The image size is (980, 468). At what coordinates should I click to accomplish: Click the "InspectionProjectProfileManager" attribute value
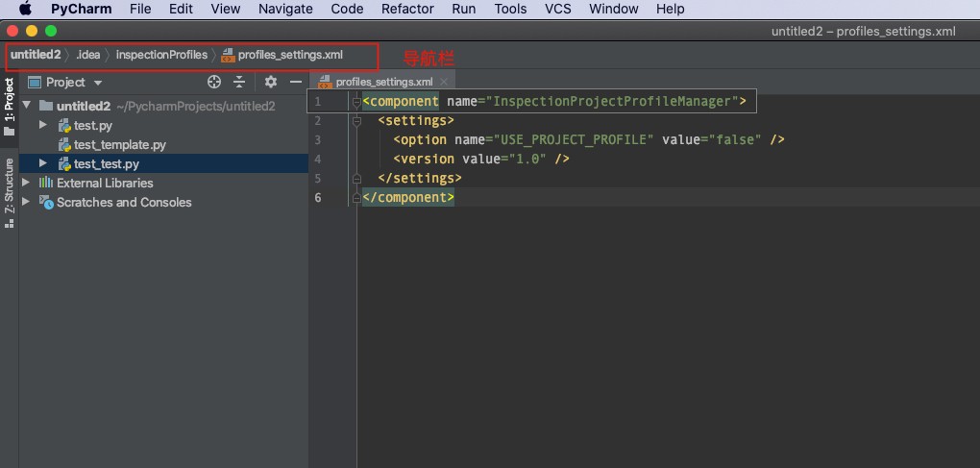612,101
